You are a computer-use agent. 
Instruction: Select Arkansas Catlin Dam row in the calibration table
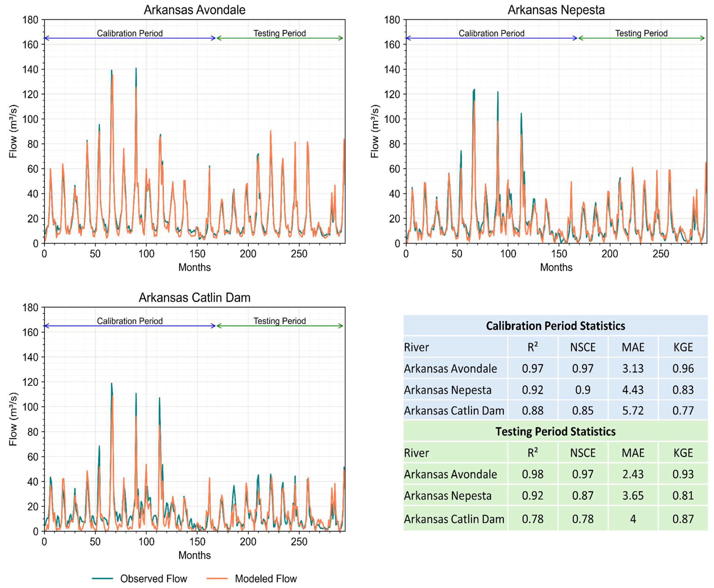click(x=556, y=410)
